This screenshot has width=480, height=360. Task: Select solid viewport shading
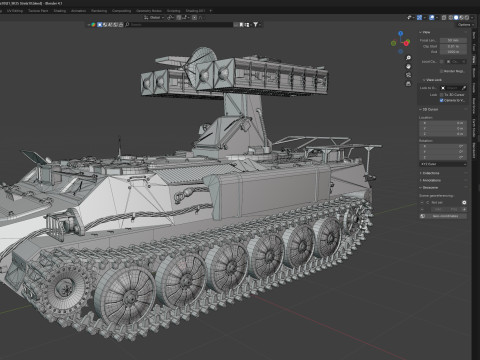tap(456, 17)
